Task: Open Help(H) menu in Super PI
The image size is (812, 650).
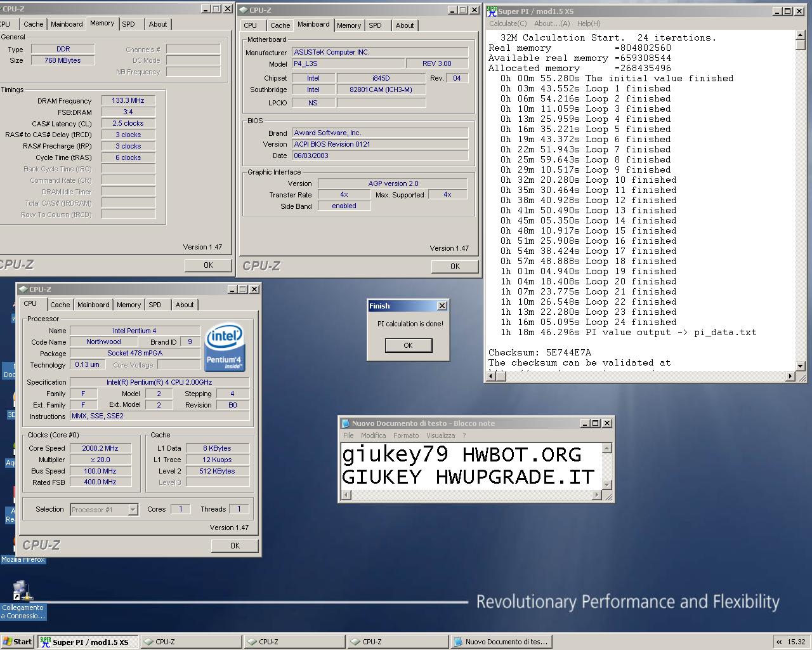Action: 589,23
